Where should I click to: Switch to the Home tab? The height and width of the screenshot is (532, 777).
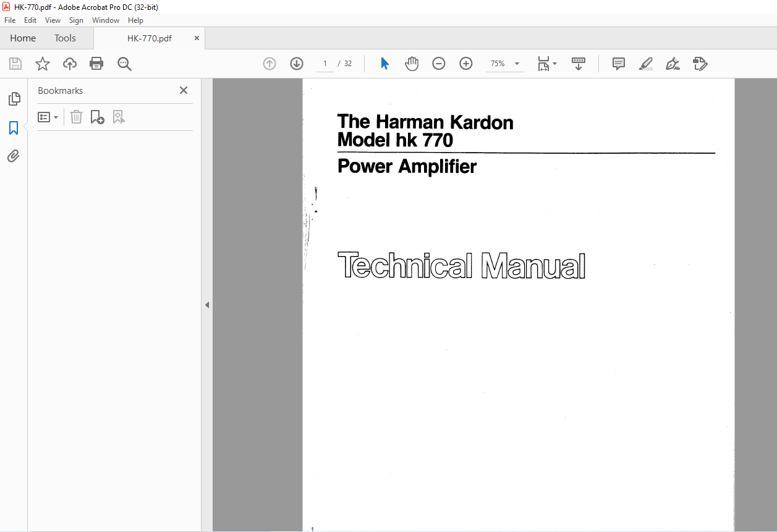[x=23, y=38]
